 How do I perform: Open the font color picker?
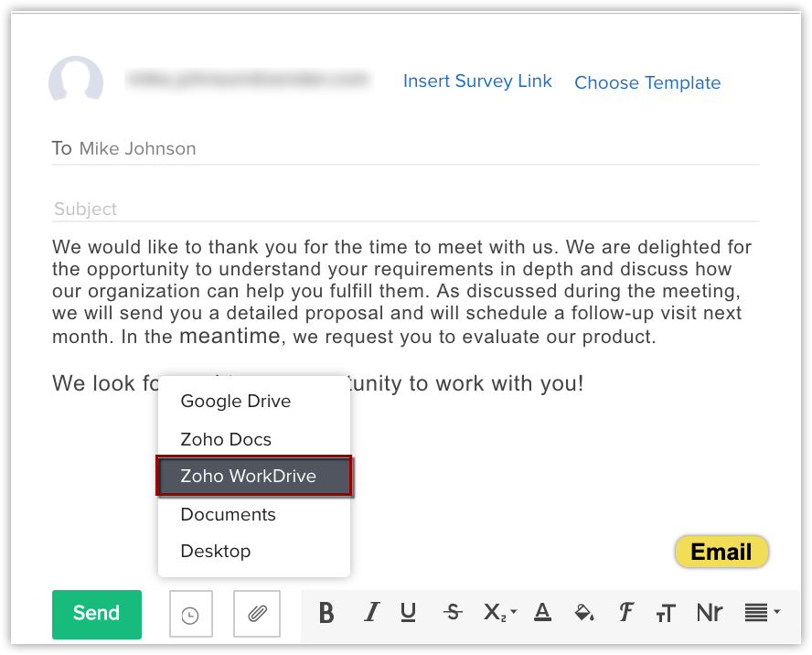click(542, 613)
